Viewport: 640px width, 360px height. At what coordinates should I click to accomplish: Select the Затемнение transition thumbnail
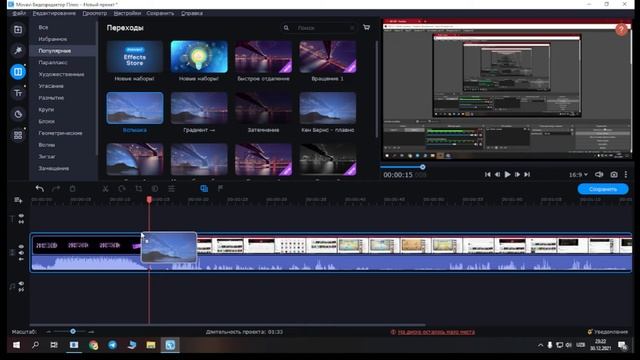[x=263, y=108]
